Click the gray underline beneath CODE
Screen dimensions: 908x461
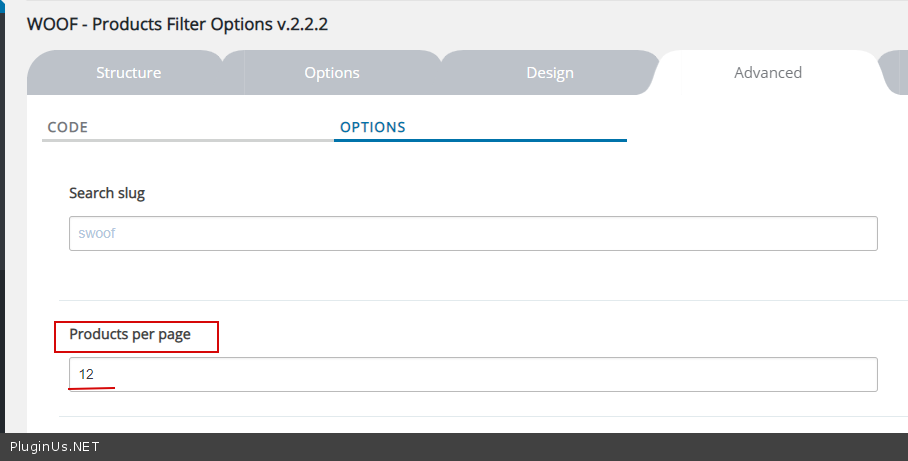click(188, 140)
